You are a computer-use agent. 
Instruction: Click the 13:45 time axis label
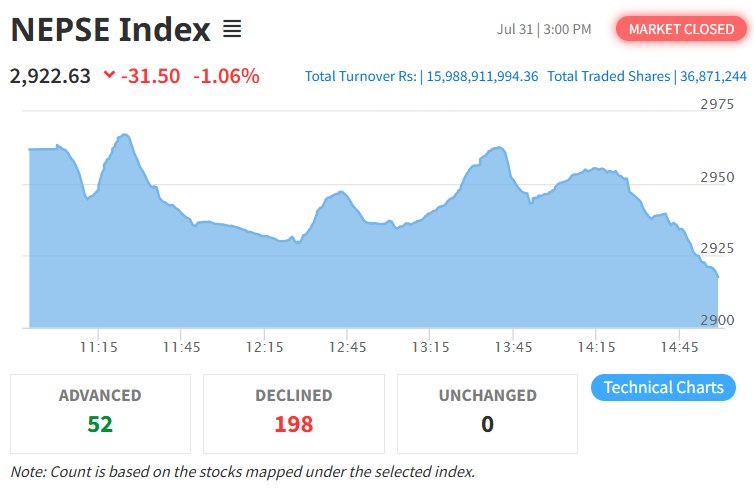pyautogui.click(x=513, y=347)
